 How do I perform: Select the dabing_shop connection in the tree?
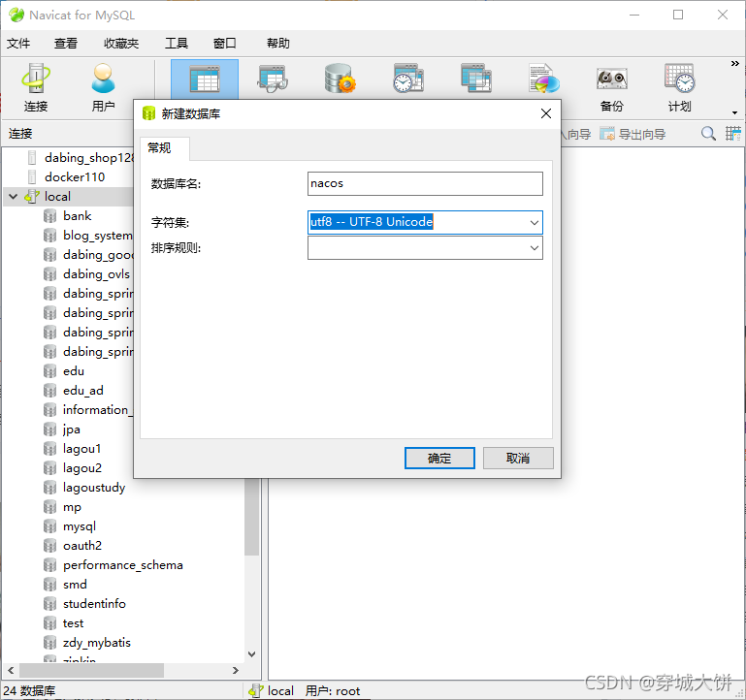point(81,157)
